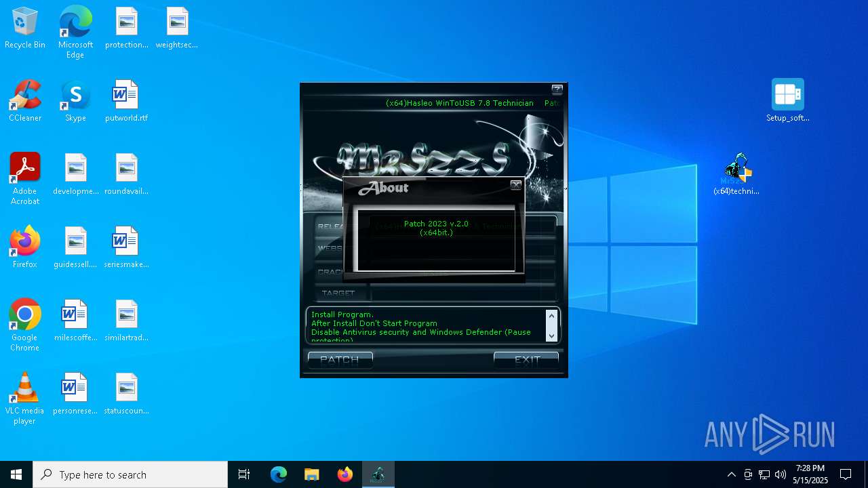Open Firefox from the taskbar
Image resolution: width=868 pixels, height=488 pixels.
coord(345,474)
